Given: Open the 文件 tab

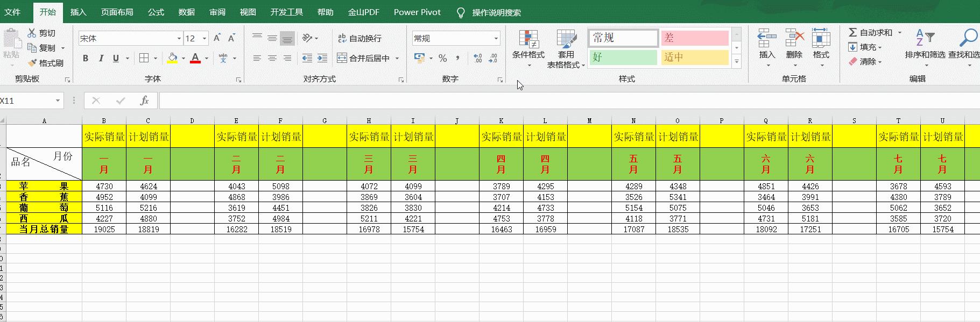Looking at the screenshot, I should pyautogui.click(x=12, y=12).
